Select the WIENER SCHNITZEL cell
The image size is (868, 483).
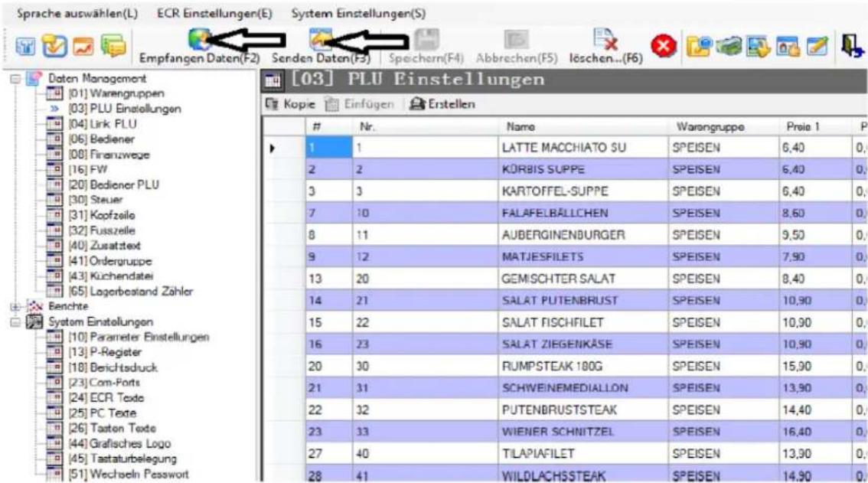click(x=583, y=432)
